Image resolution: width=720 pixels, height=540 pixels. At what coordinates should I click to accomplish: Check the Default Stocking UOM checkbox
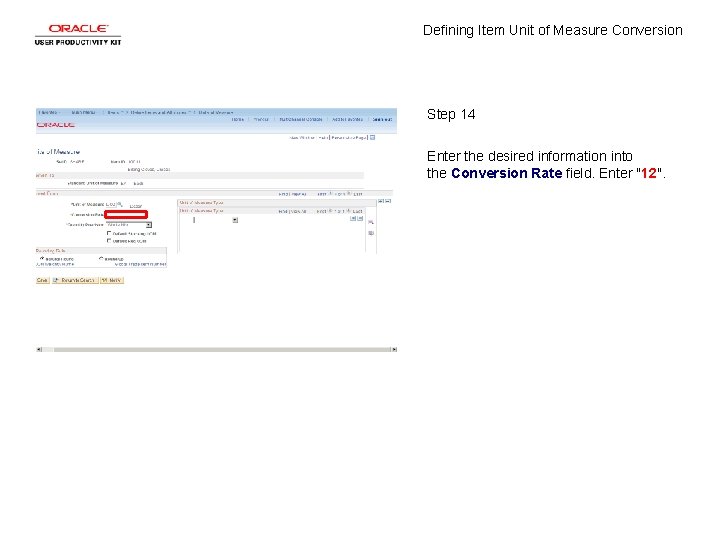[x=109, y=233]
